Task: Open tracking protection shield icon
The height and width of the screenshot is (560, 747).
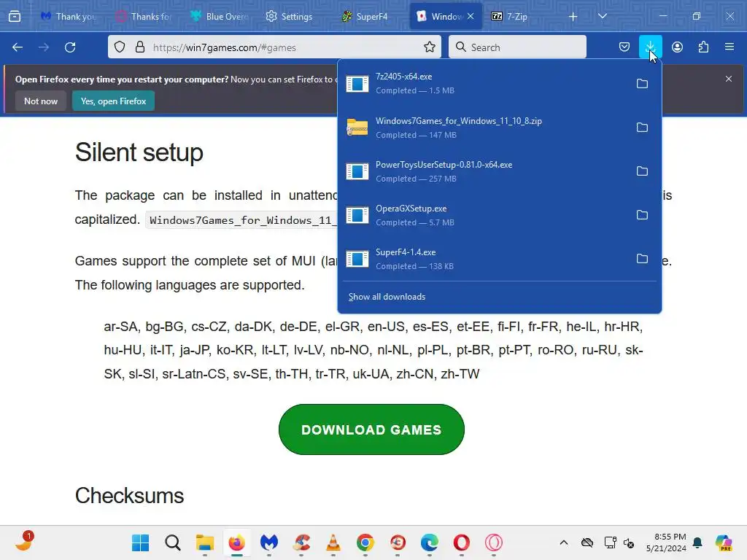Action: point(120,47)
